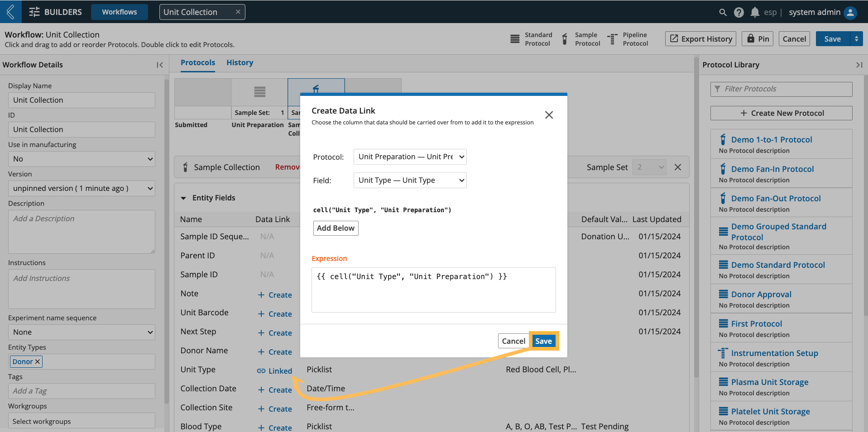The width and height of the screenshot is (868, 432).
Task: Select Demo 1-to-1 Protocol in library
Action: [x=771, y=140]
